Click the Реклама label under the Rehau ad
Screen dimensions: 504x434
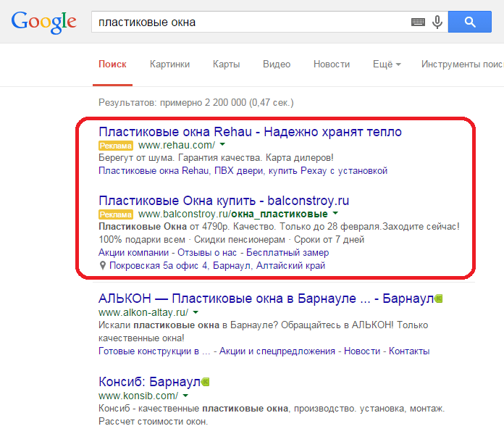tap(116, 146)
